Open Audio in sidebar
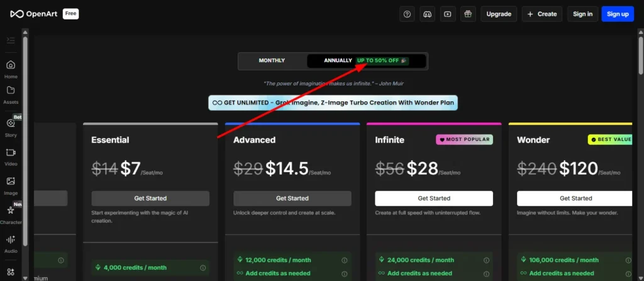This screenshot has width=644, height=281. (x=11, y=244)
